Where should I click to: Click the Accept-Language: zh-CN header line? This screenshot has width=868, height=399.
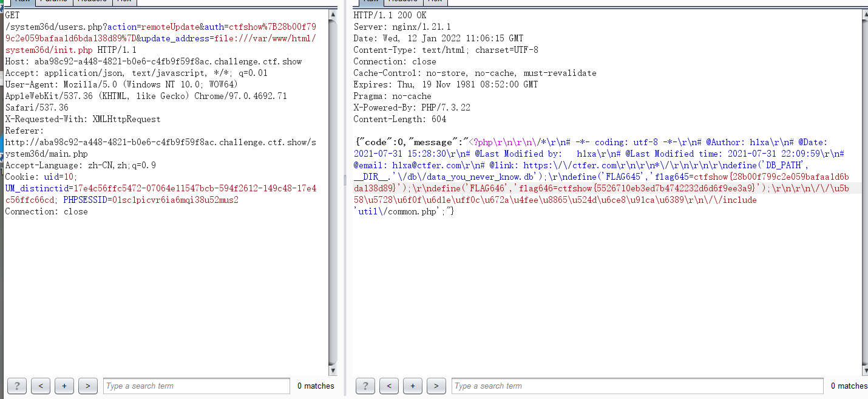coord(80,165)
